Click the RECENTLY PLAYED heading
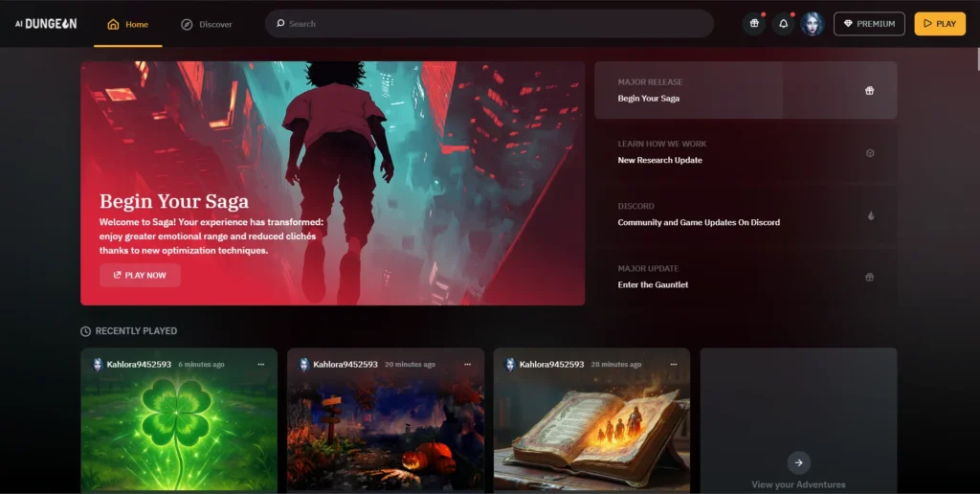The width and height of the screenshot is (980, 494). point(136,331)
